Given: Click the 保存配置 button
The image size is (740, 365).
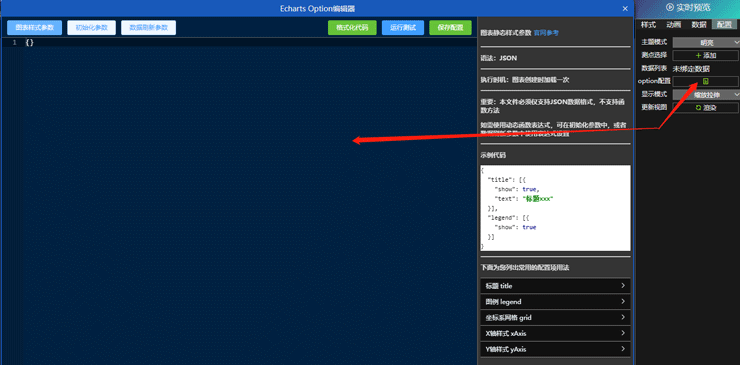Looking at the screenshot, I should click(450, 27).
